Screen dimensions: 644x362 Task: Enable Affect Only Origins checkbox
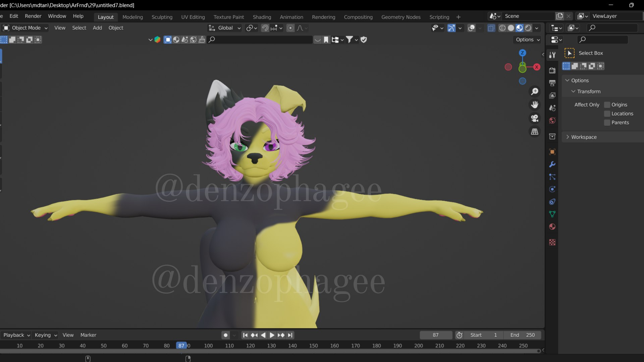[x=607, y=105]
